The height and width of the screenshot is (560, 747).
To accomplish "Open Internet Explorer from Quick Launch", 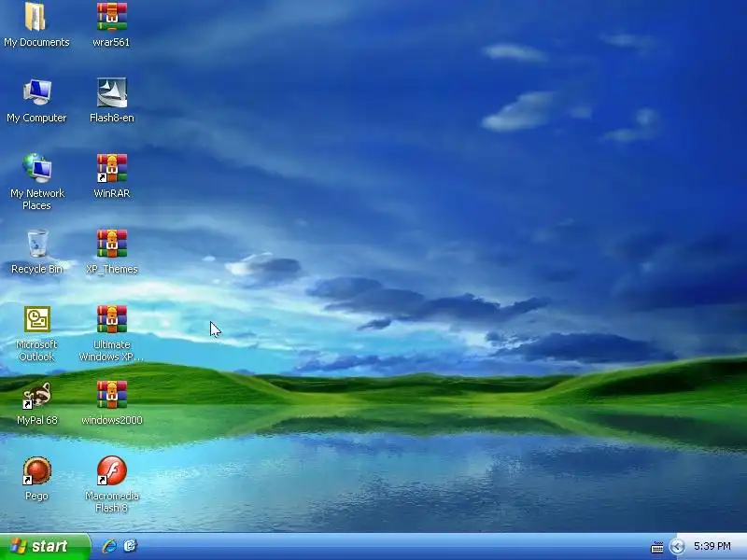I will click(109, 546).
